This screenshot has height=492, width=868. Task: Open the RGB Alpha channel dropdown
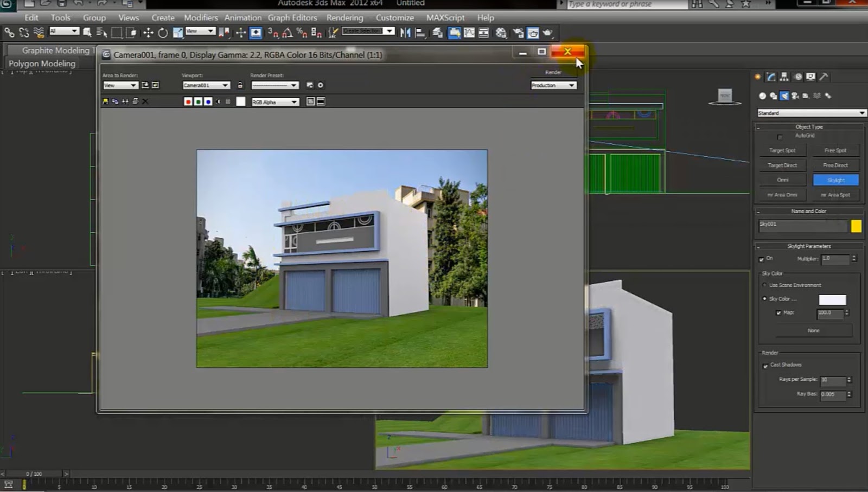275,101
